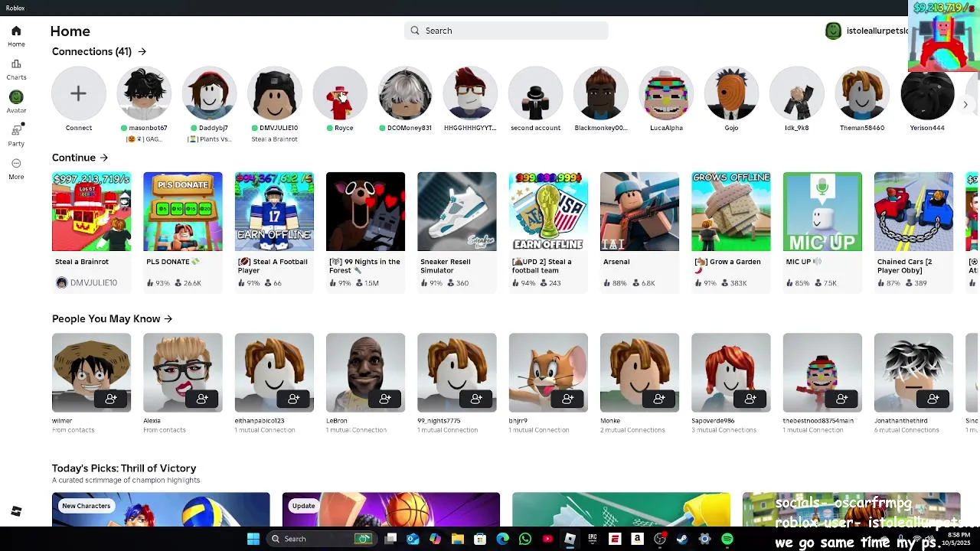
Task: Click the Idk_9k8 name label
Action: pos(797,128)
